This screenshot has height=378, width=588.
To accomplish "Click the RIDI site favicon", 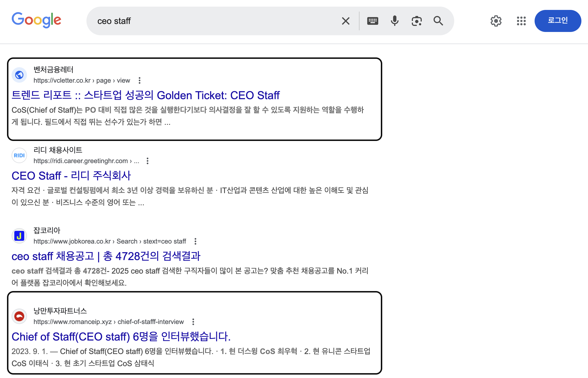I will (x=19, y=155).
